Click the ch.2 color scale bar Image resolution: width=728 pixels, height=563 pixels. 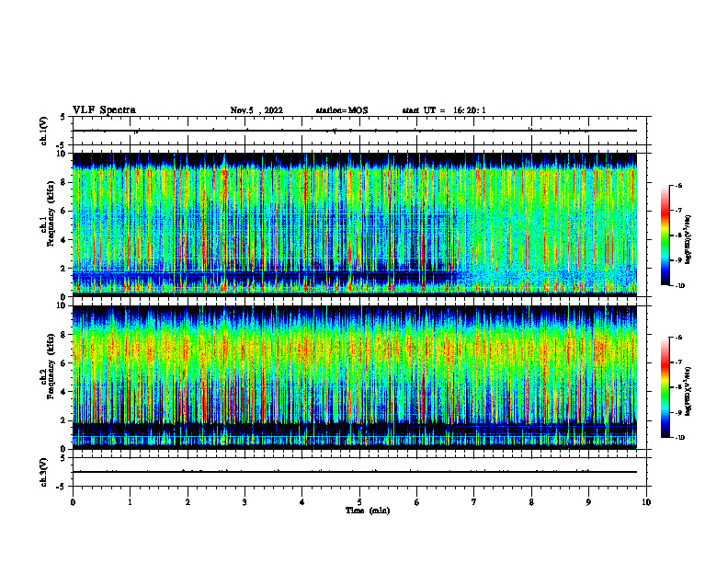click(x=665, y=387)
